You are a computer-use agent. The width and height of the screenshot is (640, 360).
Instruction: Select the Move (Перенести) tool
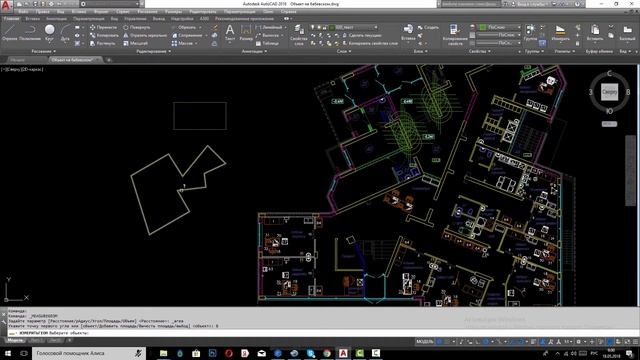(103, 27)
